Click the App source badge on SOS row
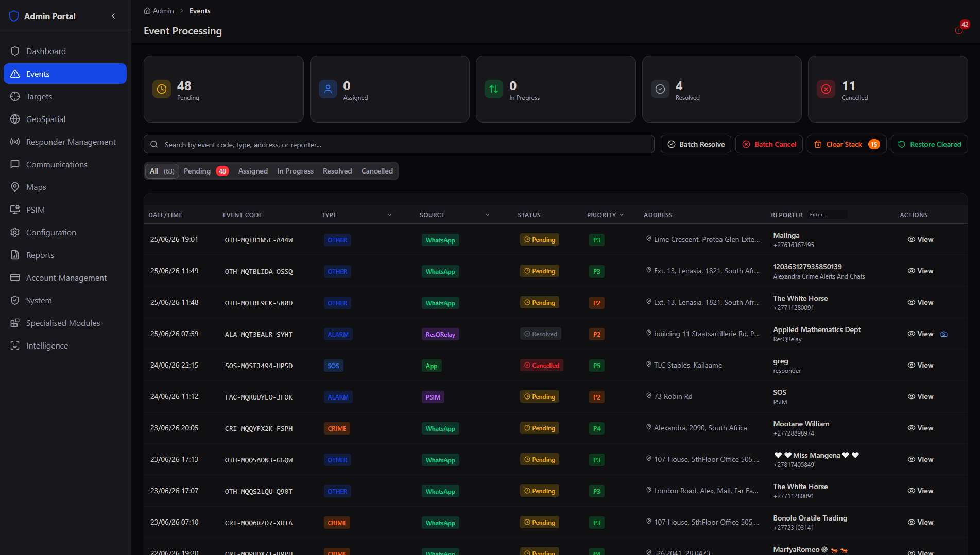 (x=432, y=366)
